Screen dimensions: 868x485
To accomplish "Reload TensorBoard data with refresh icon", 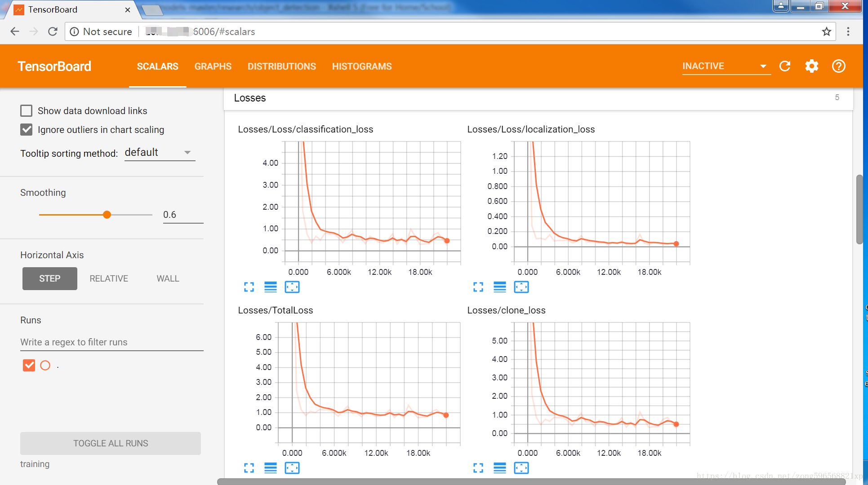I will [785, 66].
